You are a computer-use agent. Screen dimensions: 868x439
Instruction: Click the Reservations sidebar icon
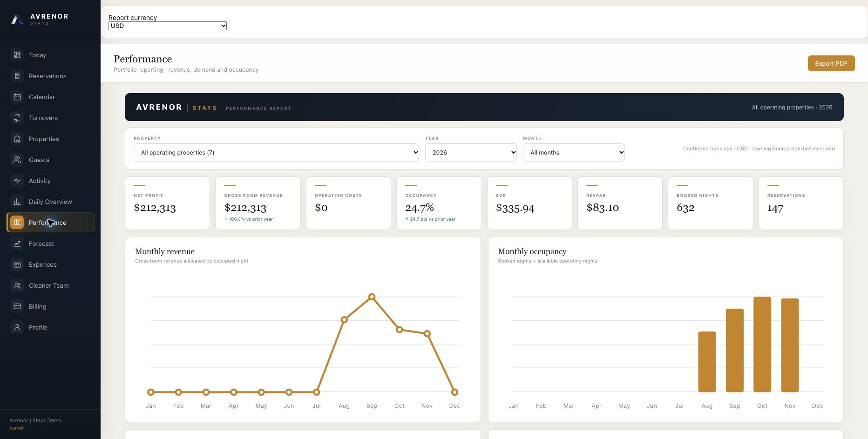[17, 76]
